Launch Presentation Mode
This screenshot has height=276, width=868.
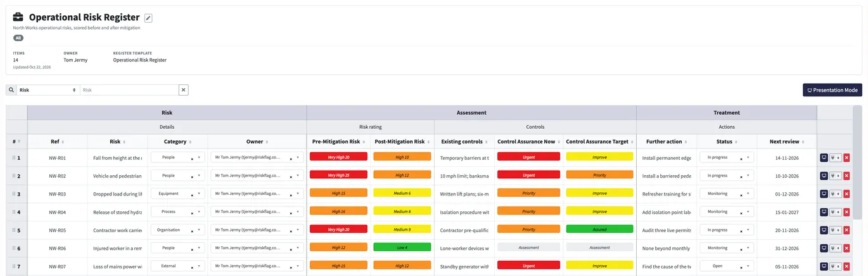point(833,90)
